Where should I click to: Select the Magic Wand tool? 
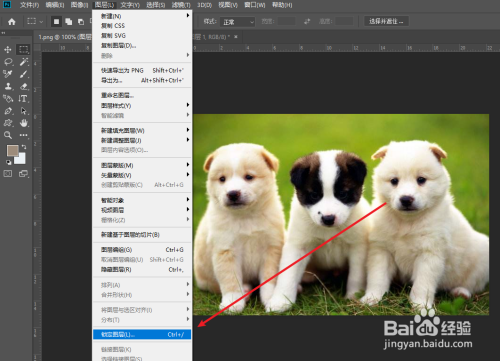[x=24, y=62]
